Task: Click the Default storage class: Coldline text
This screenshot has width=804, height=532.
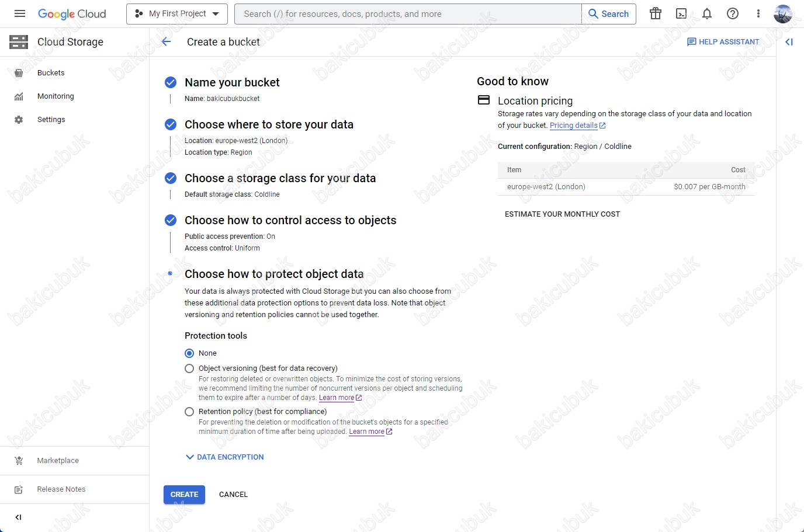Action: 232,194
